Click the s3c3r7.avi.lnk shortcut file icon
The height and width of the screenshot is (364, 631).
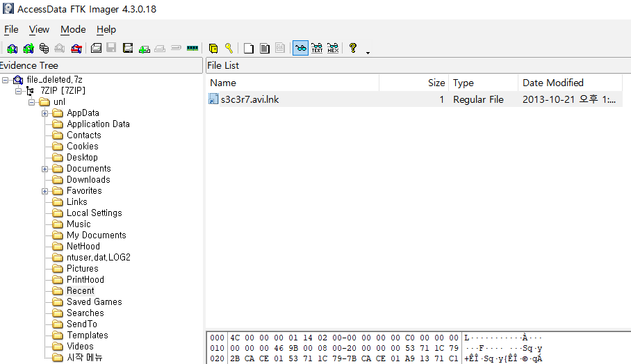pos(213,99)
